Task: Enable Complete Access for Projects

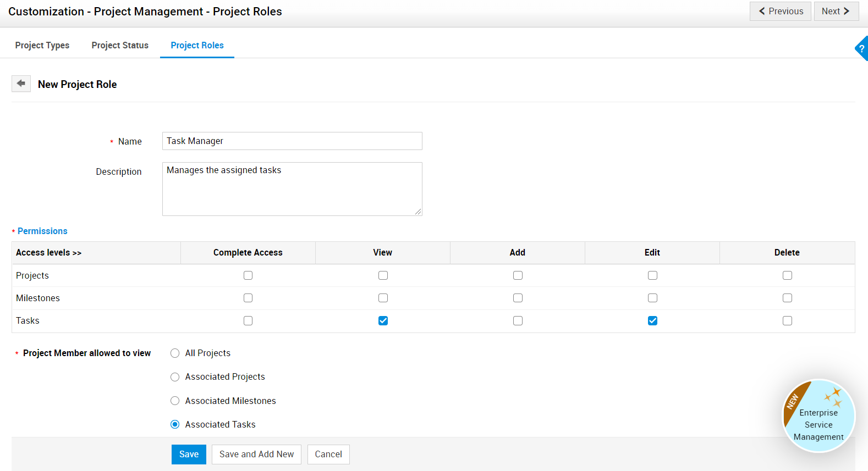Action: [248, 275]
